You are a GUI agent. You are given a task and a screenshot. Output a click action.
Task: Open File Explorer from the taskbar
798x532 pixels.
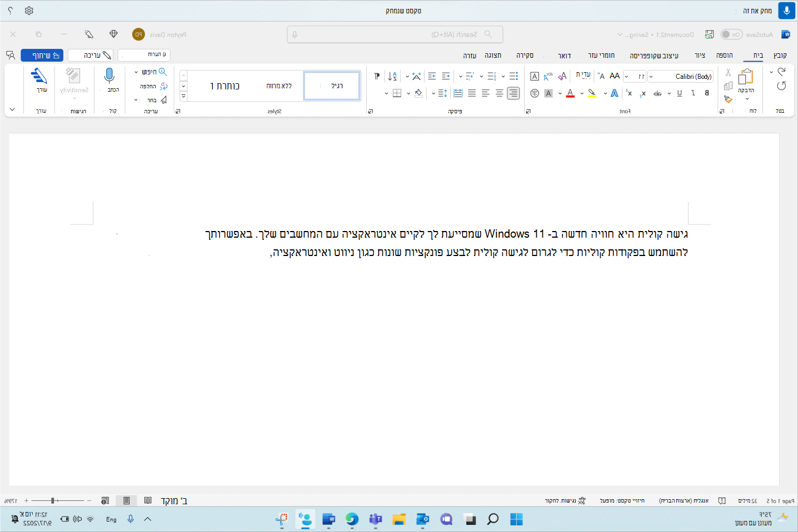pyautogui.click(x=399, y=519)
